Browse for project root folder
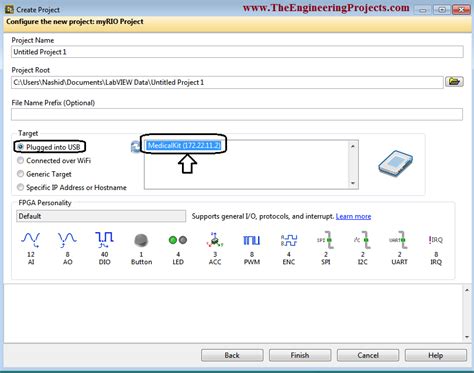Viewport: 474px width, 373px height. pos(454,82)
